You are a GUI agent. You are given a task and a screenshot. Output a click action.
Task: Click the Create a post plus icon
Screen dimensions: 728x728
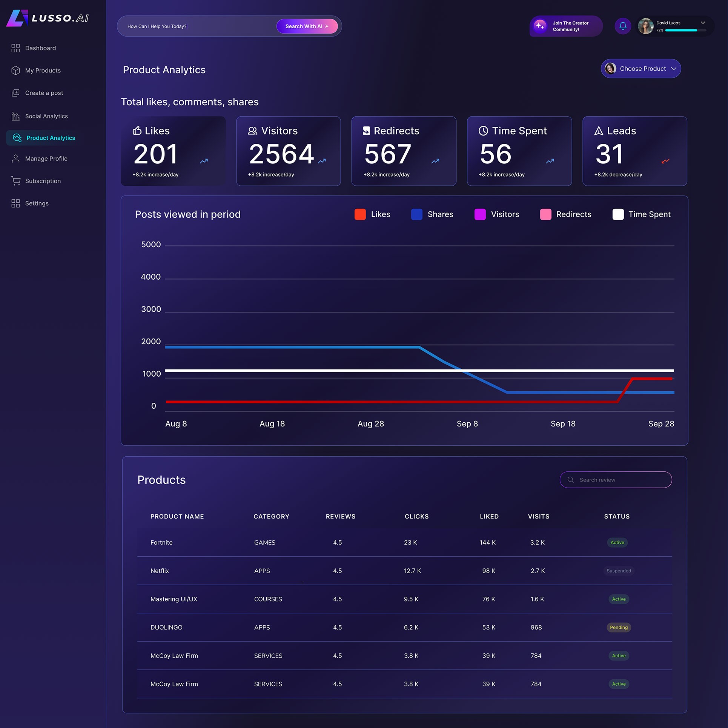(15, 93)
